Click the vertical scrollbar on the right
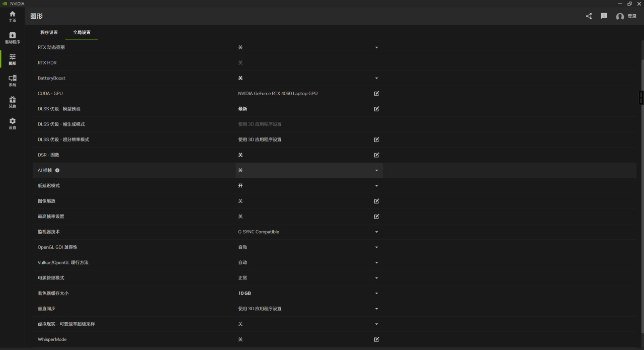This screenshot has width=644, height=350. (641, 151)
